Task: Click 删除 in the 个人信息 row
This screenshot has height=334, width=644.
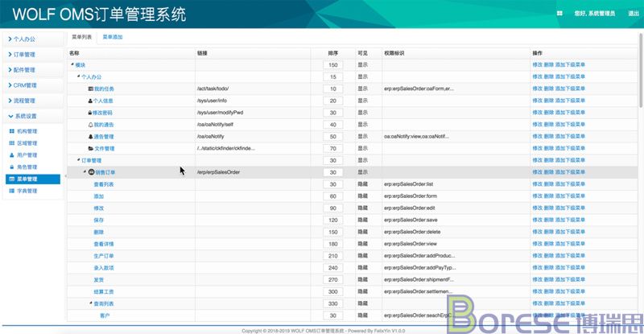Action: pos(549,101)
